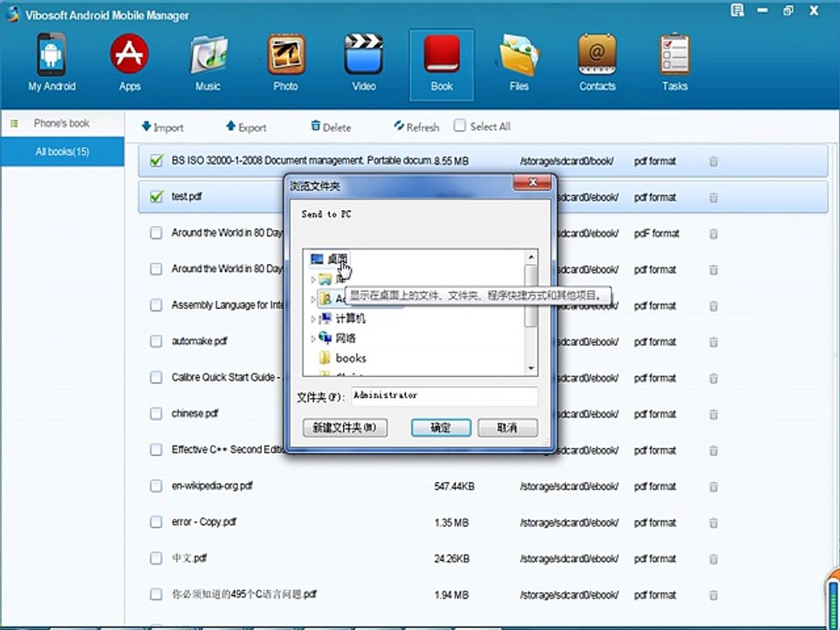Screen dimensions: 840x630
Task: Expand the 计算机 computer tree node
Action: 313,318
